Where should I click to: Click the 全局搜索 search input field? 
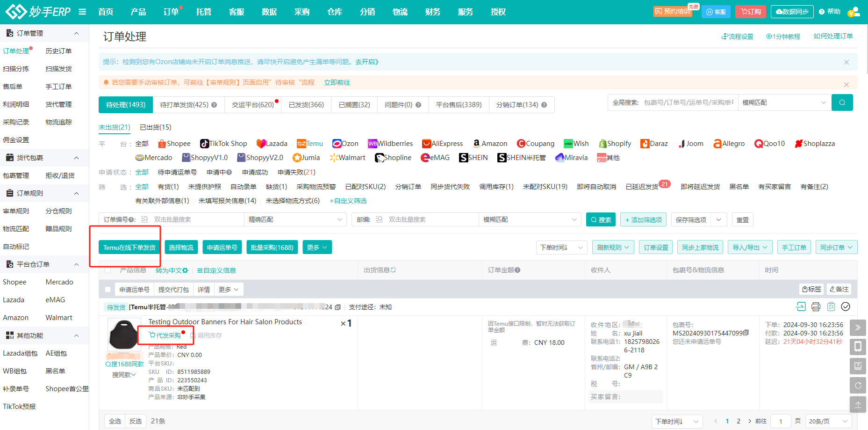click(x=689, y=102)
